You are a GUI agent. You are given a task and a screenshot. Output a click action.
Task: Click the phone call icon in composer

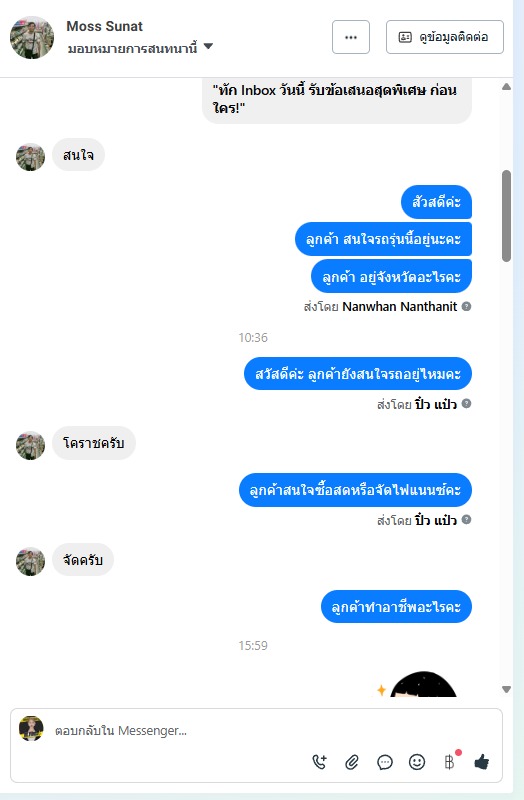(x=319, y=762)
